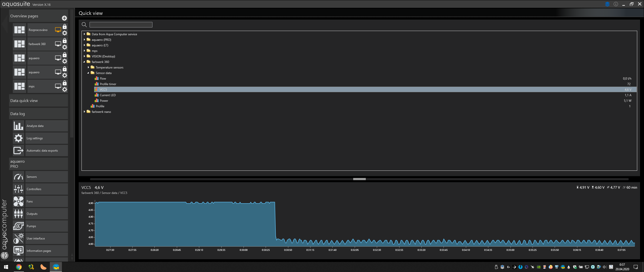Collapse the farbwerk 360 tree node

84,62
